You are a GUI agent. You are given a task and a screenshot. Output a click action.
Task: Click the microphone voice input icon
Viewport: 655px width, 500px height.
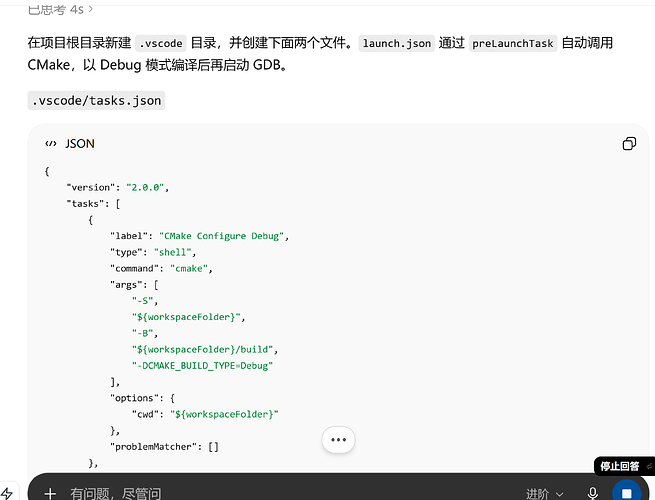(592, 493)
